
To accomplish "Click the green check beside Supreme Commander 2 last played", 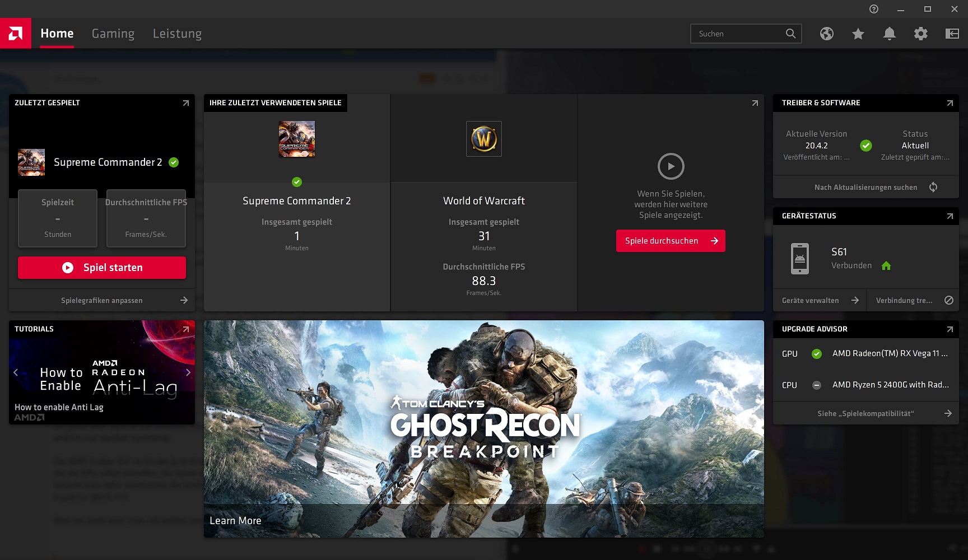I will [174, 162].
